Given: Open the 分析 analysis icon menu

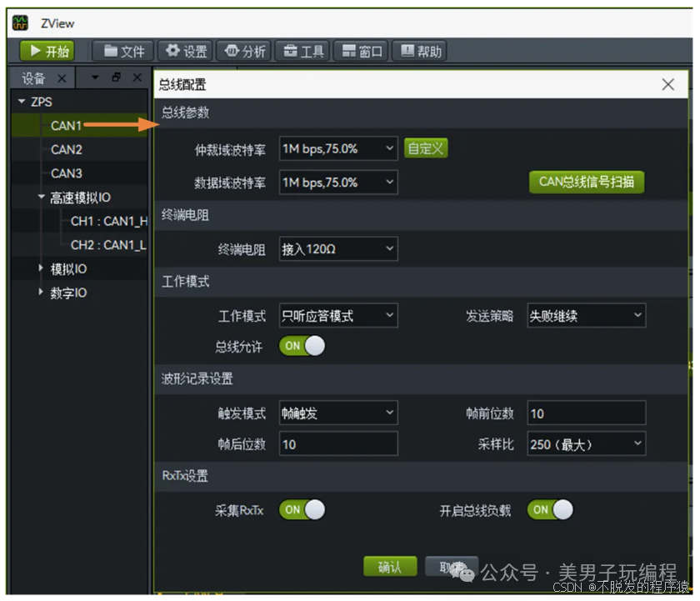Looking at the screenshot, I should (232, 51).
